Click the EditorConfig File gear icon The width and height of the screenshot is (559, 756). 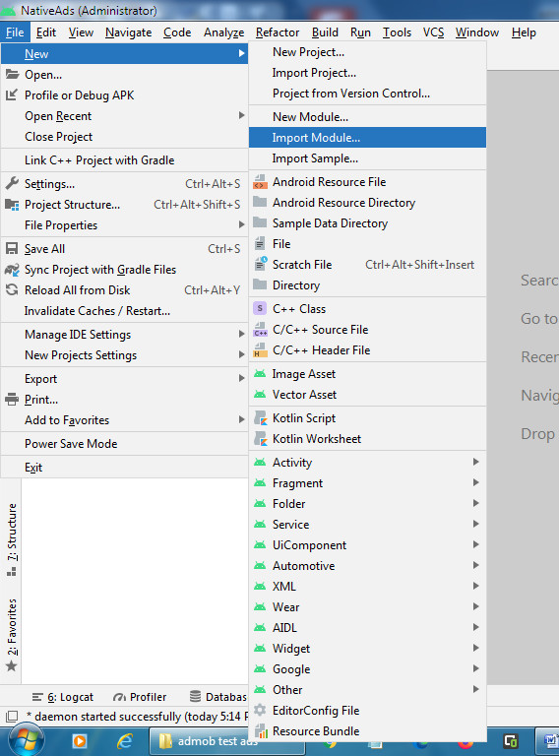pos(260,710)
